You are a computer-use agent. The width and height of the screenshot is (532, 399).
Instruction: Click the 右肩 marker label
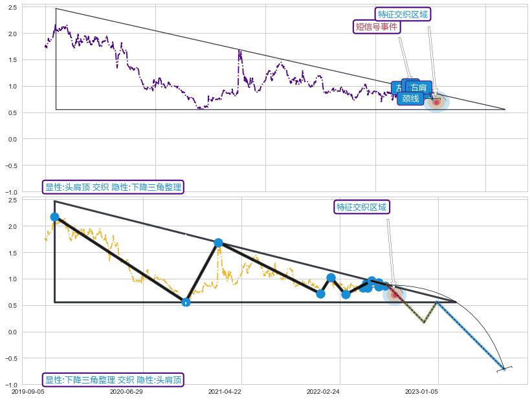coord(419,87)
